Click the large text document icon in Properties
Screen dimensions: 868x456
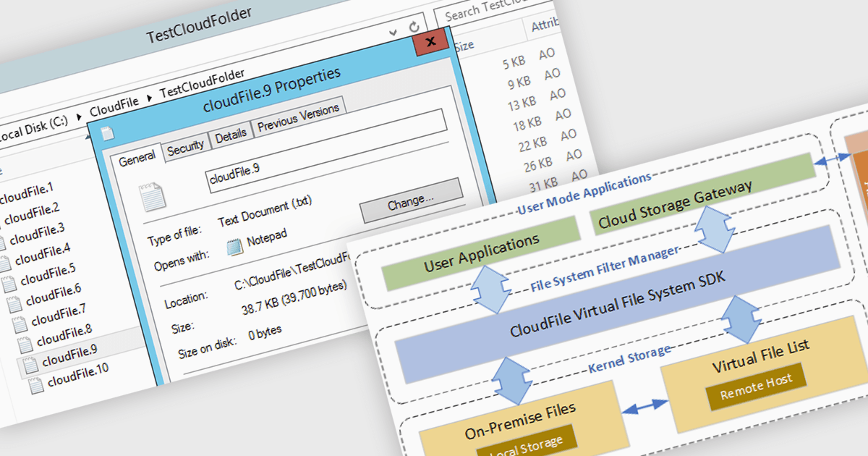click(153, 195)
